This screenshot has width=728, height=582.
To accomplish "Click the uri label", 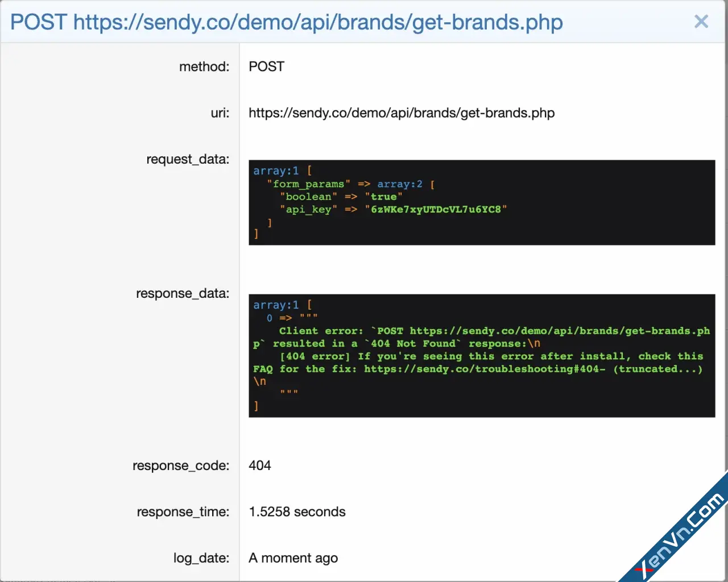I will click(220, 113).
